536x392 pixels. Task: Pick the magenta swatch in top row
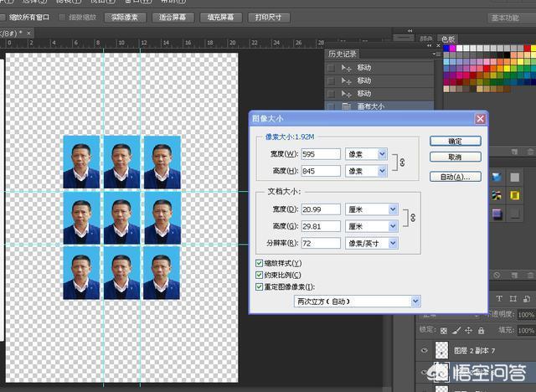click(453, 49)
